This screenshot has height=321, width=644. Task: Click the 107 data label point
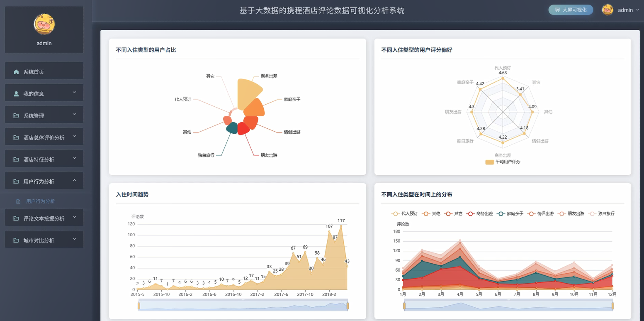329,231
